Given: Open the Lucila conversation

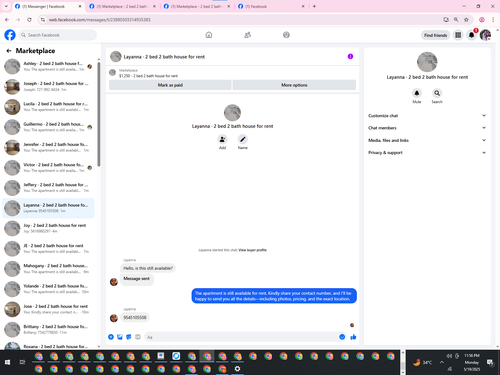Looking at the screenshot, I should tap(48, 107).
